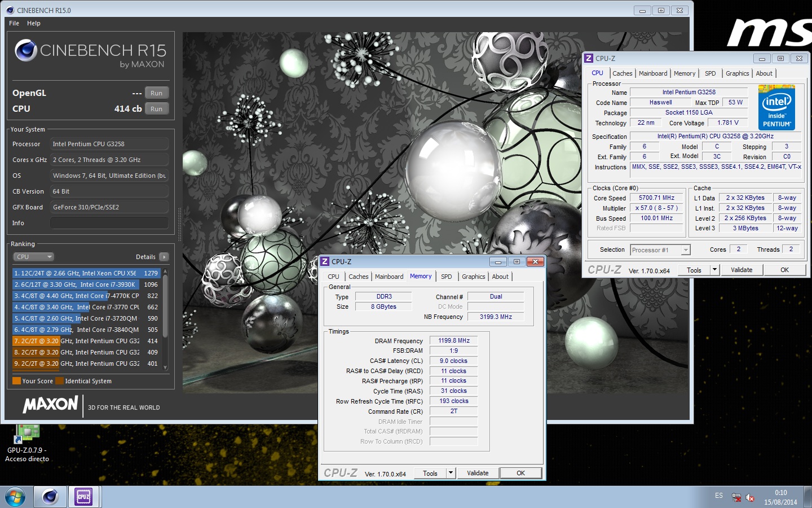Viewport: 812px width, 508px height.
Task: Open the Help menu in Cinebench
Action: (34, 23)
